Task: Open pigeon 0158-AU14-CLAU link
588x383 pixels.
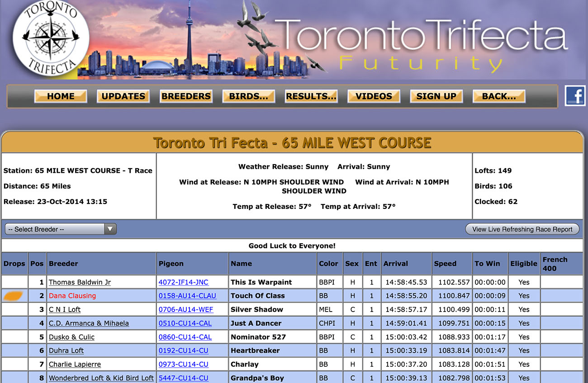Action: coord(187,296)
